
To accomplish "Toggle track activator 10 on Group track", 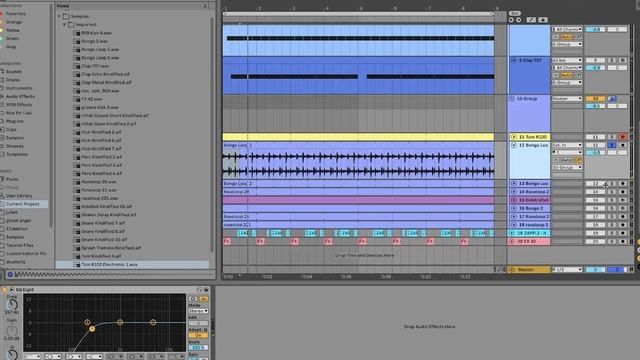I will (595, 99).
